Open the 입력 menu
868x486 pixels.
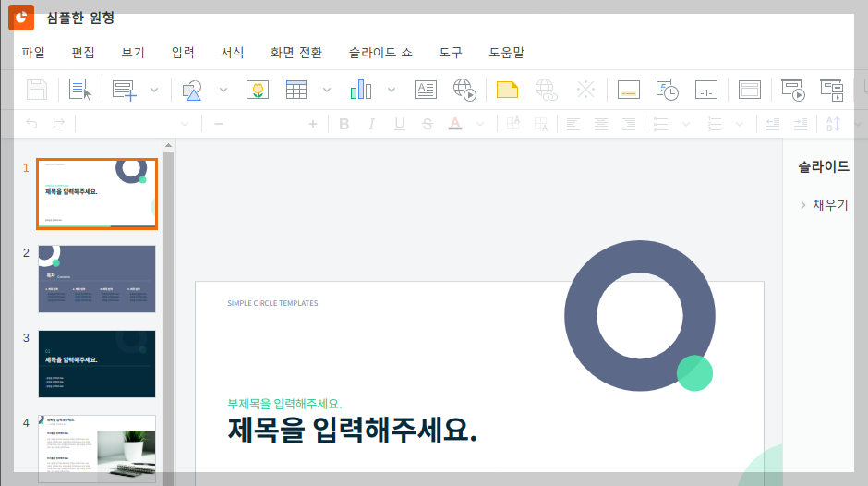click(183, 52)
